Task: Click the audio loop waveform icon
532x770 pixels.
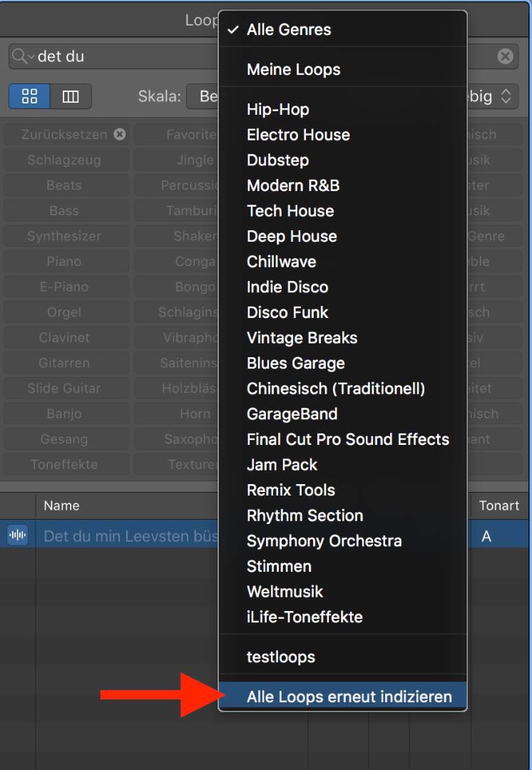Action: pos(17,535)
